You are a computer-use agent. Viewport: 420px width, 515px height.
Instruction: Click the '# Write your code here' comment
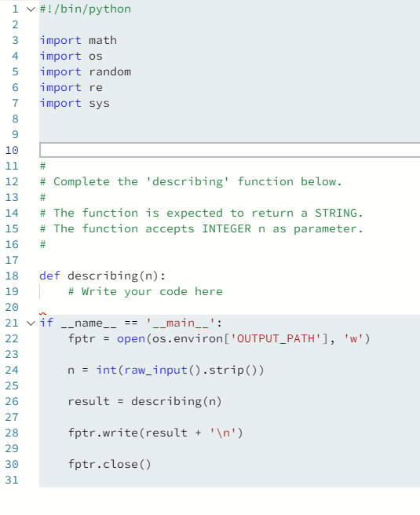tap(145, 292)
